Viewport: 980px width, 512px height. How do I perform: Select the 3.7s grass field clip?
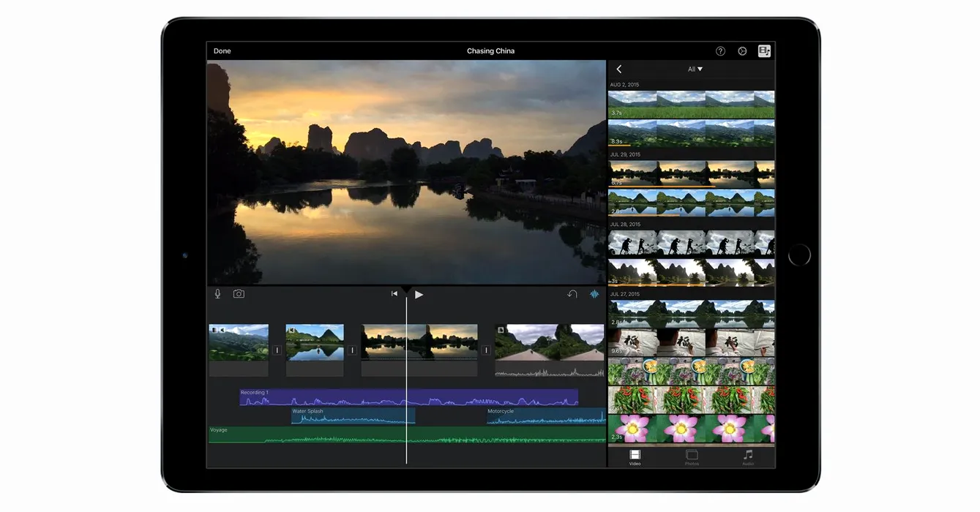coord(691,105)
